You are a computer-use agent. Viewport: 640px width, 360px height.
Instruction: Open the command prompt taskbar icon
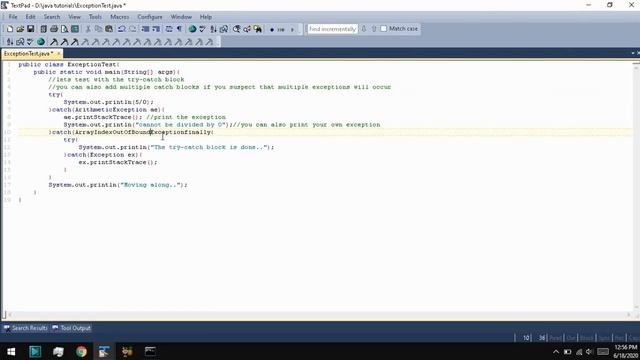click(150, 351)
